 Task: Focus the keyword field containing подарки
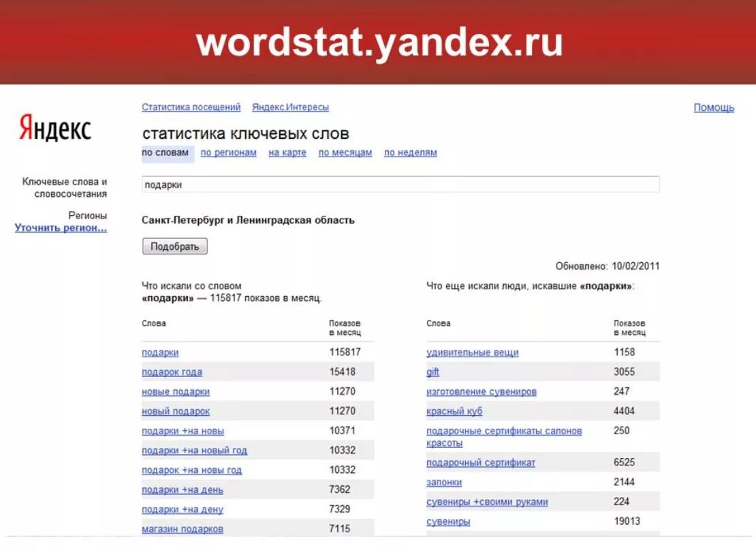point(400,184)
